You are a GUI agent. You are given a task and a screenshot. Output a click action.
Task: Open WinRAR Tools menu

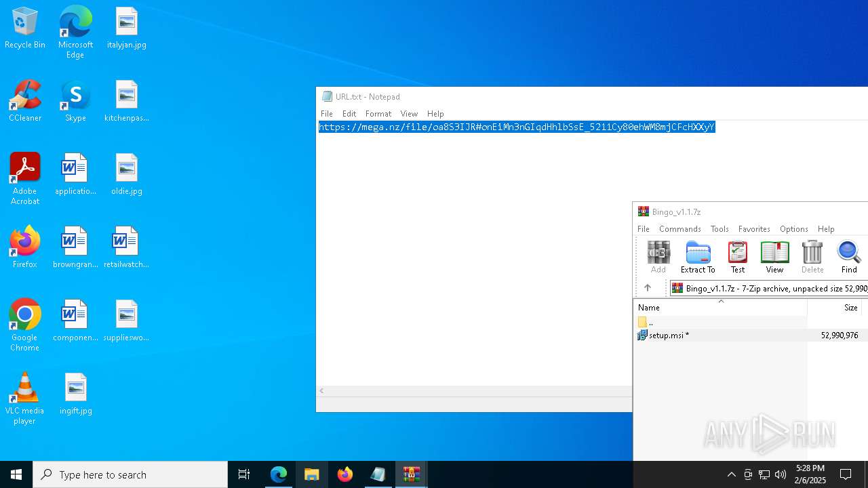coord(719,229)
